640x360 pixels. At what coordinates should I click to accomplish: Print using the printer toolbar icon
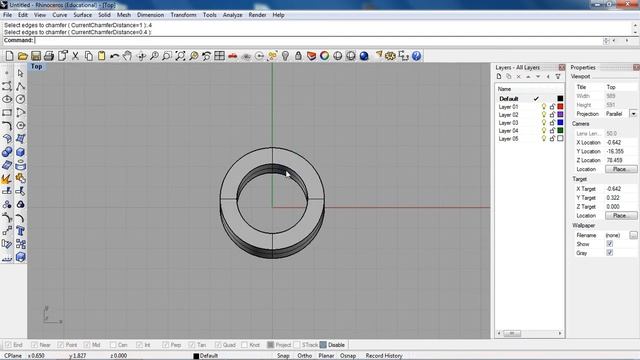coord(49,56)
